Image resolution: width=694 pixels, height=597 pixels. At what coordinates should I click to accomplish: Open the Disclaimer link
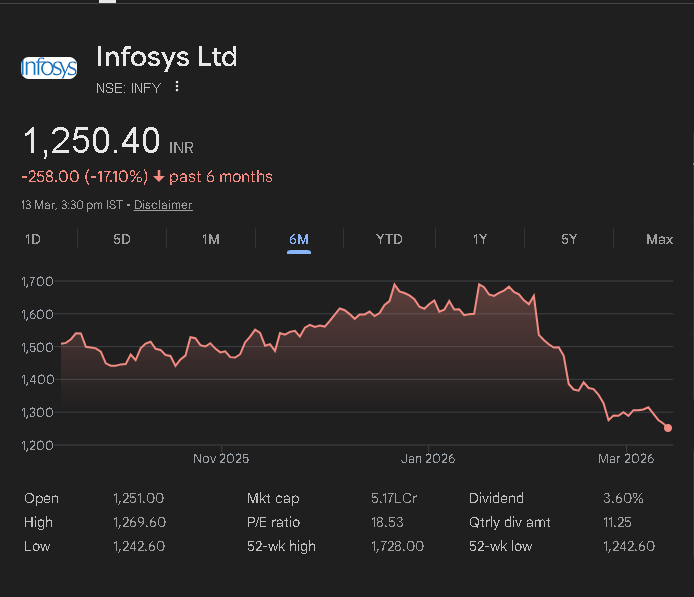(163, 205)
